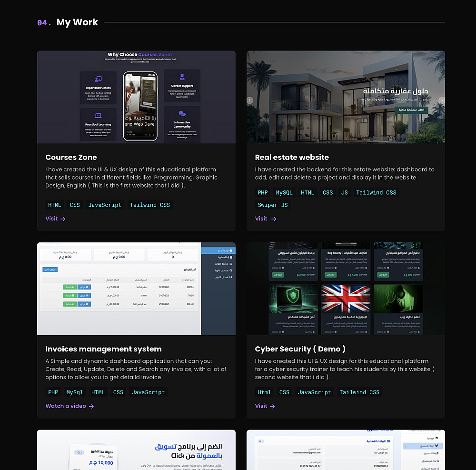Click the CSS tag under Courses Zone

click(x=75, y=205)
